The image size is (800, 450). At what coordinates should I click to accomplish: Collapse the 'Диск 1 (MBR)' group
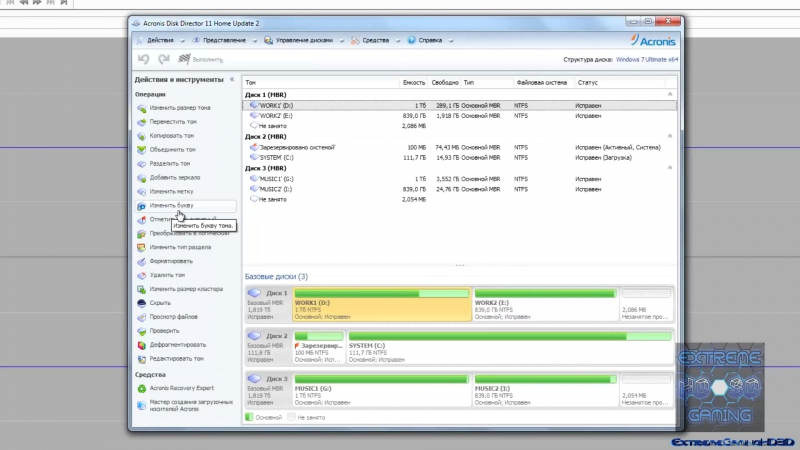pos(670,95)
